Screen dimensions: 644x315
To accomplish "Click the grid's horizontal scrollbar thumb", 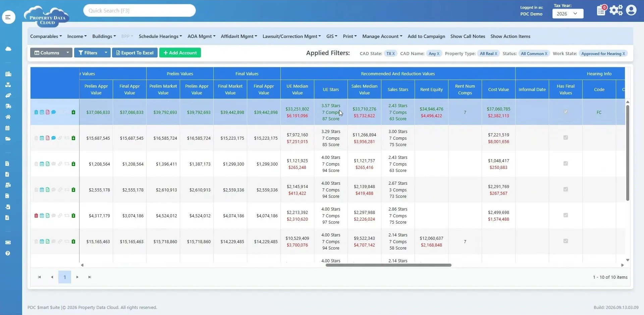I will [388, 265].
